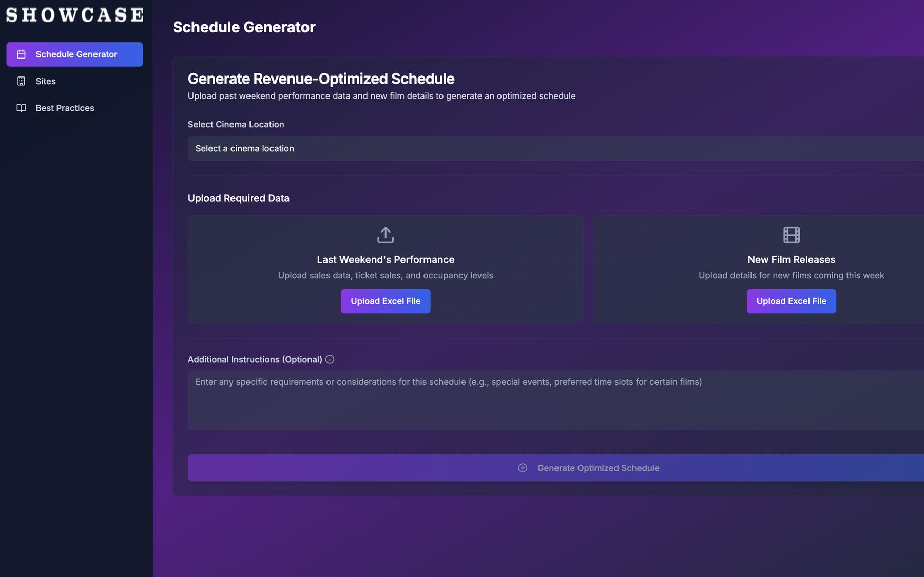The width and height of the screenshot is (924, 577).
Task: Click the Additional Instructions (Optional) label
Action: click(255, 359)
